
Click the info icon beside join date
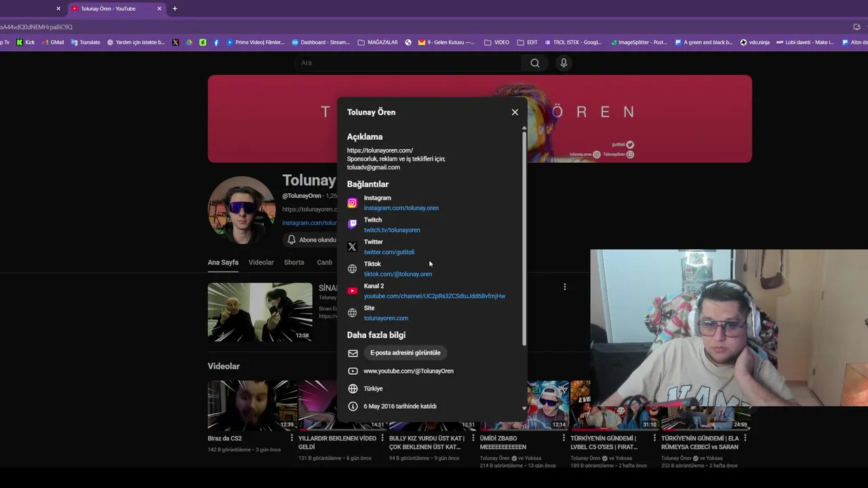[353, 406]
